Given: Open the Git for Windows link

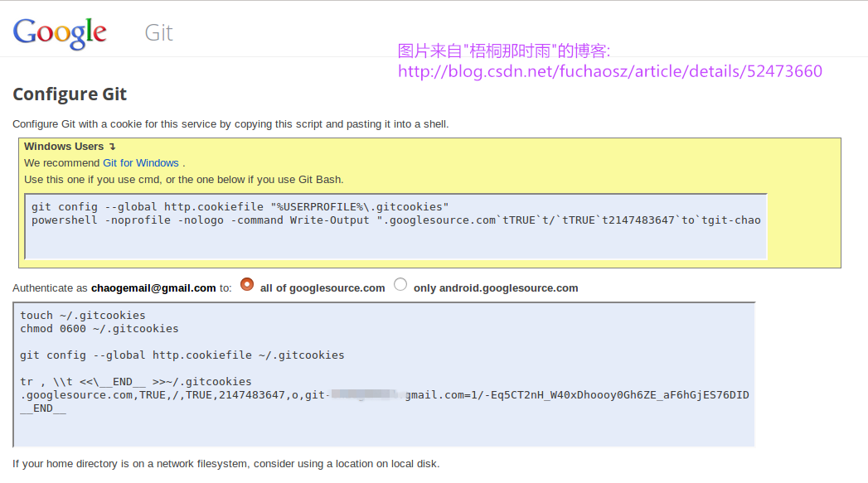Looking at the screenshot, I should (x=141, y=163).
